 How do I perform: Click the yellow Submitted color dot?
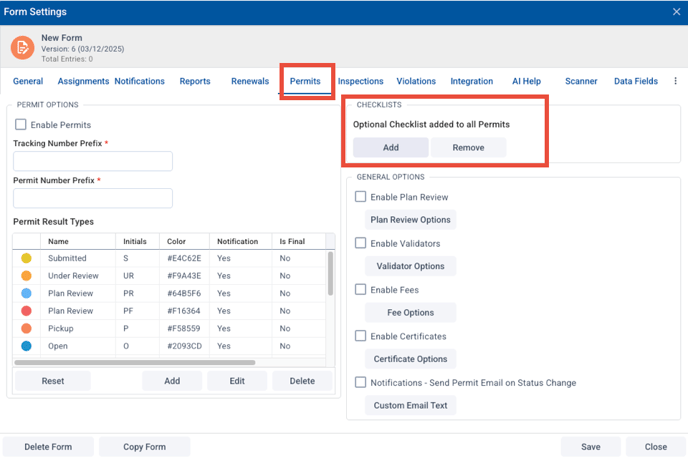click(26, 258)
